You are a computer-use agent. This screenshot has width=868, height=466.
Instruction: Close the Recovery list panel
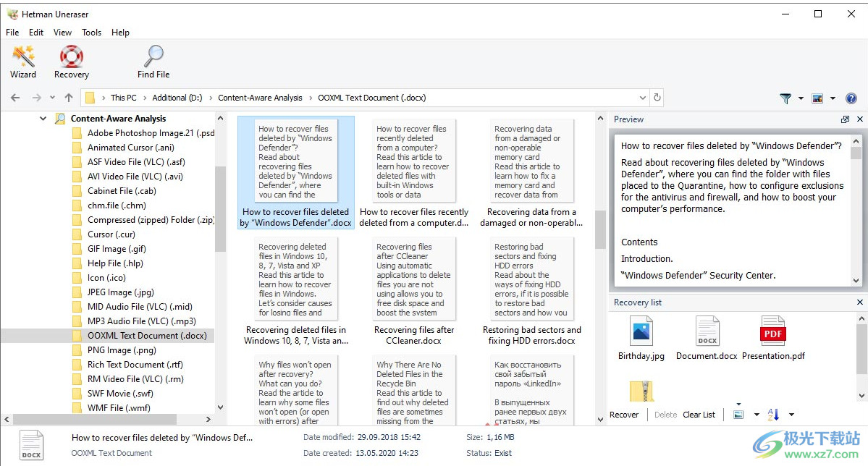coord(860,302)
